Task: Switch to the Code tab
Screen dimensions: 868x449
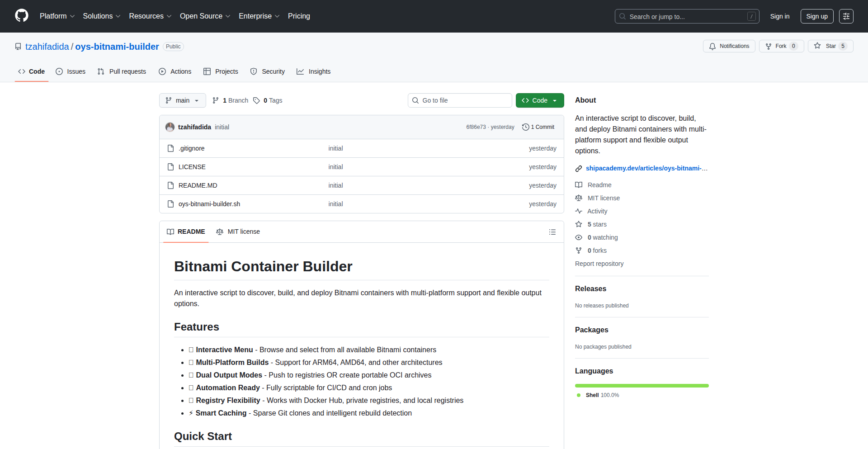Action: coord(32,71)
